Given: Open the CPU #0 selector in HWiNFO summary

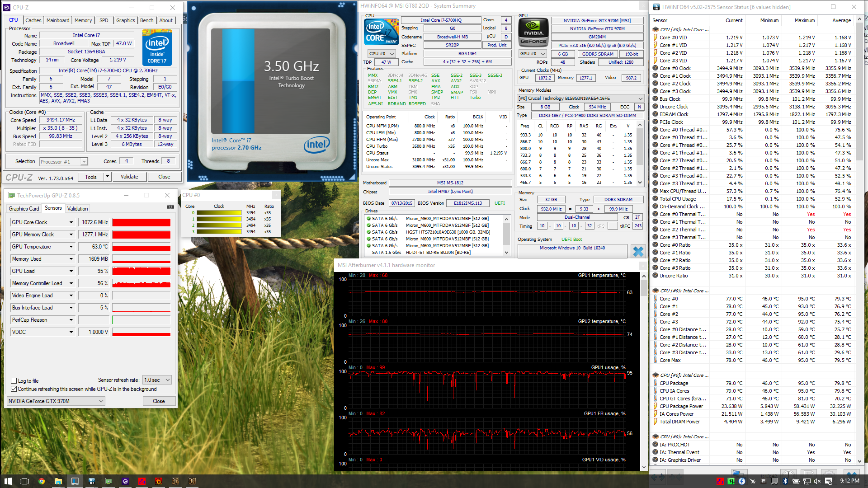Looking at the screenshot, I should tap(382, 53).
